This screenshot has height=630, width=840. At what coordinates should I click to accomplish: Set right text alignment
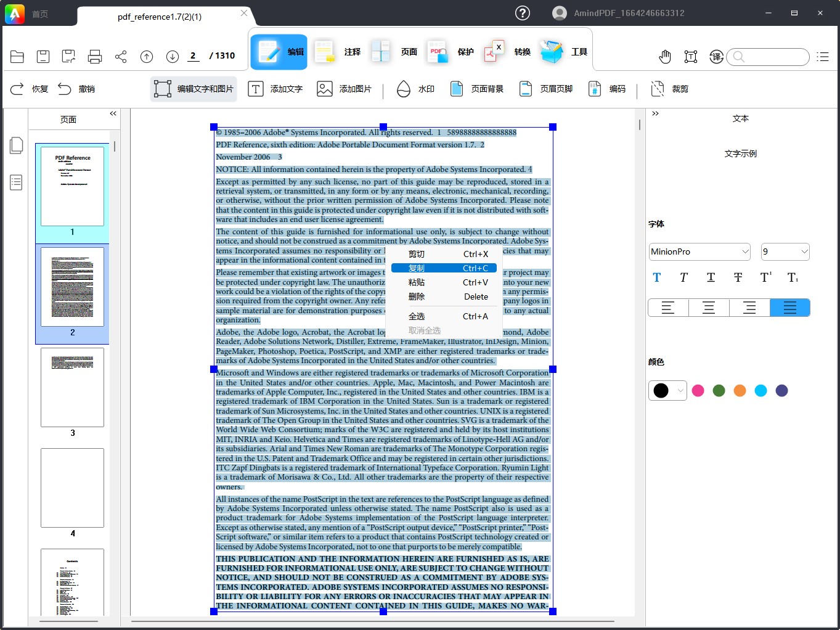[749, 308]
